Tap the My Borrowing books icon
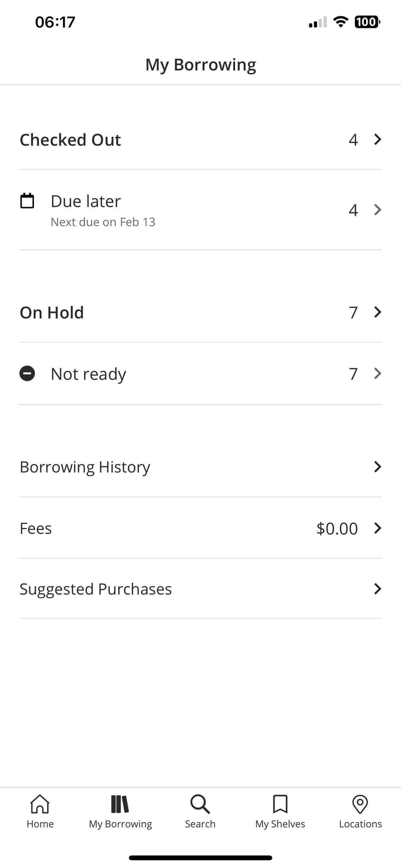 tap(120, 804)
